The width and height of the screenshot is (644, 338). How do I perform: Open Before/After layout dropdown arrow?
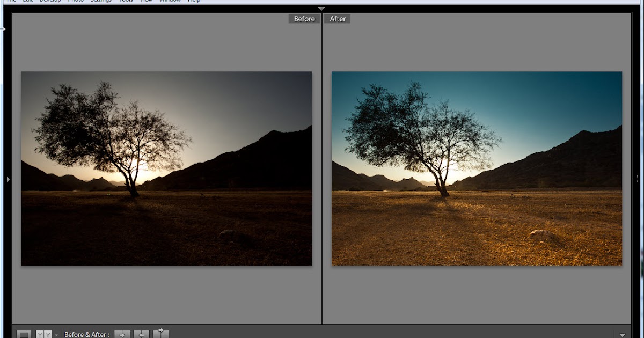[56, 335]
